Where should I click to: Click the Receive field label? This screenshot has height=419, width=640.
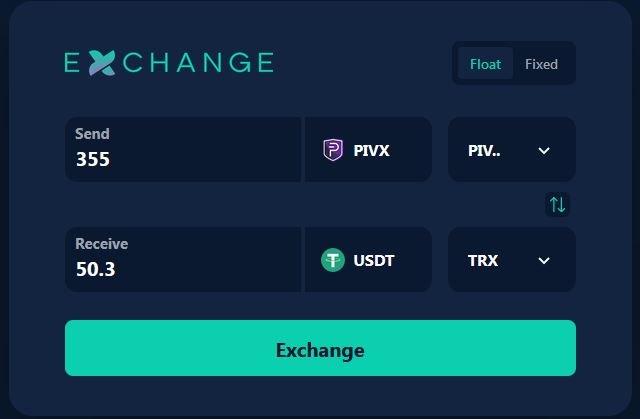point(102,244)
